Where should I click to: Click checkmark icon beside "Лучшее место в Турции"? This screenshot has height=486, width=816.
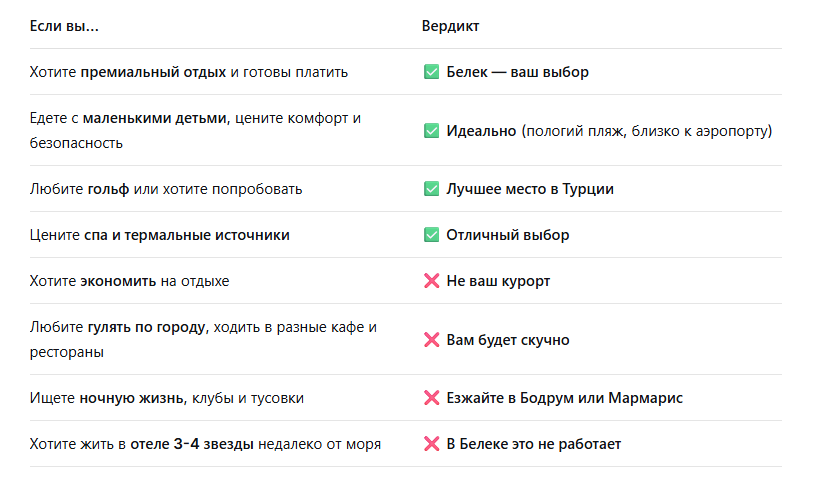432,189
